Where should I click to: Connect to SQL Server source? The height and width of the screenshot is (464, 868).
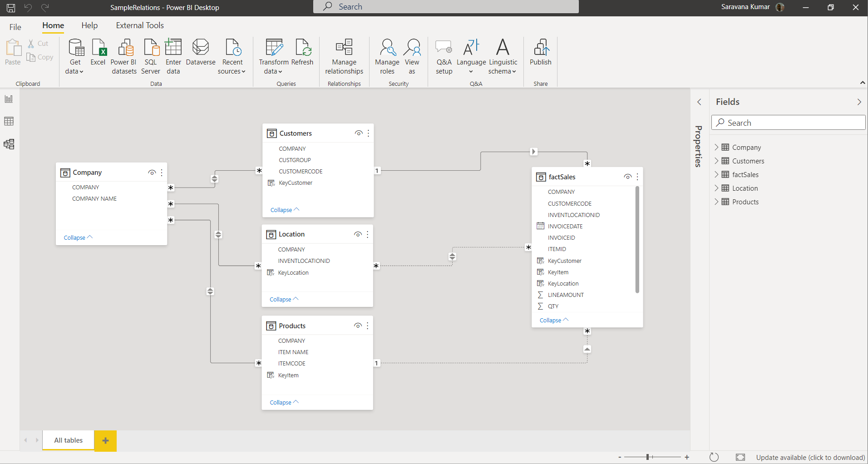pos(151,57)
